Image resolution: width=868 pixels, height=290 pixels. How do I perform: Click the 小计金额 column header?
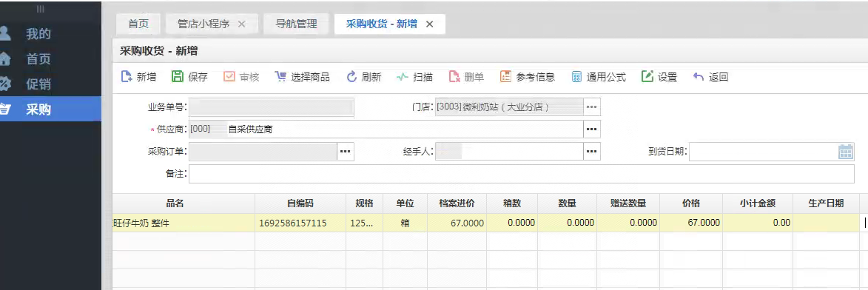758,203
